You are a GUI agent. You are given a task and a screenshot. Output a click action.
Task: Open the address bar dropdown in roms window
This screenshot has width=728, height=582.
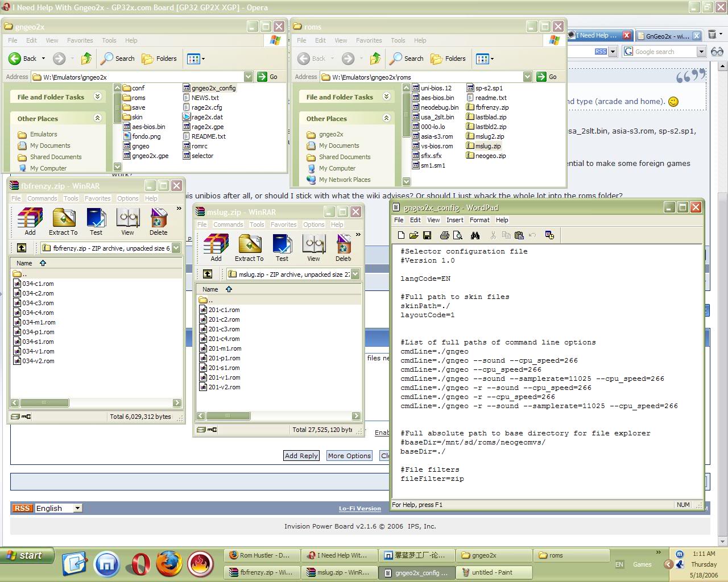coord(527,77)
